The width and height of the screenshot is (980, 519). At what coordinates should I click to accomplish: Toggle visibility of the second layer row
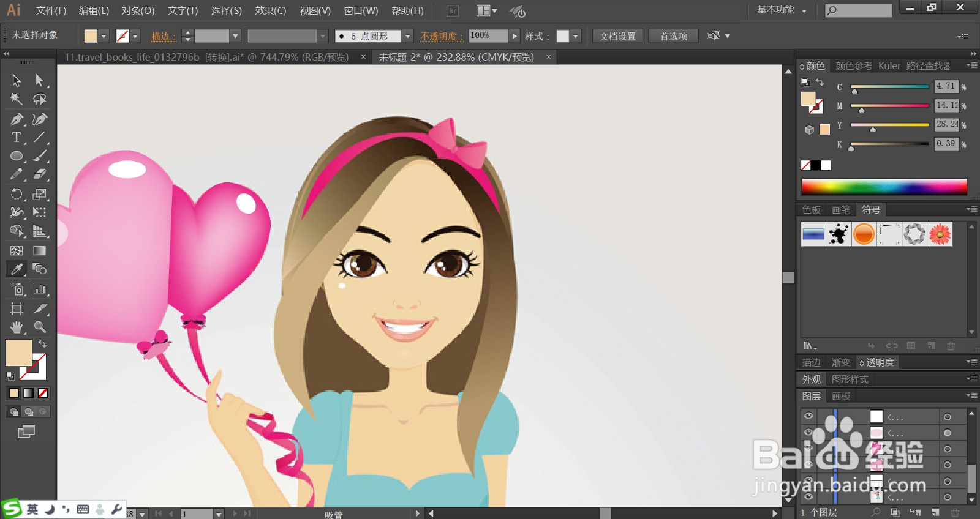[x=809, y=433]
